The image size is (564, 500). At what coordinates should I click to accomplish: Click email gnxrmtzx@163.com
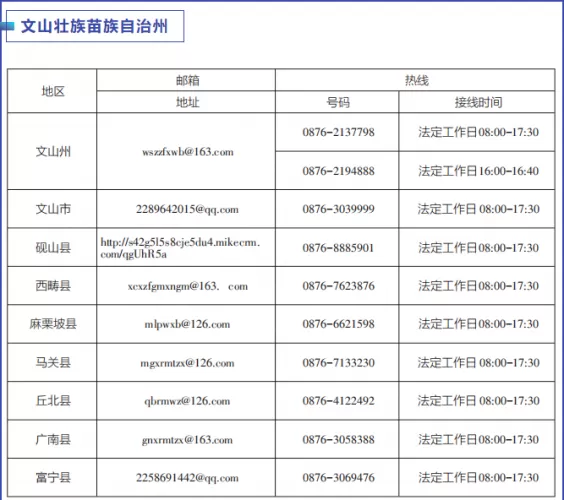pos(187,440)
